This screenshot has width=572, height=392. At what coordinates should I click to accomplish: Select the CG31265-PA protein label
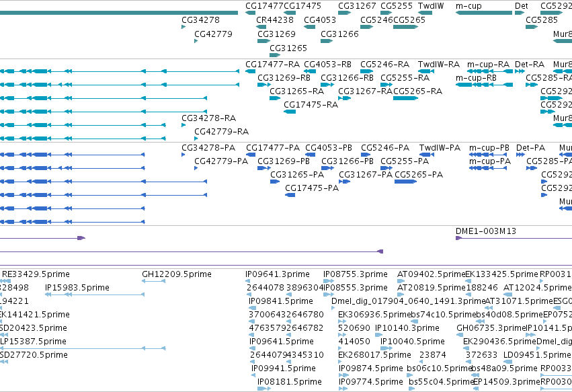click(x=297, y=175)
